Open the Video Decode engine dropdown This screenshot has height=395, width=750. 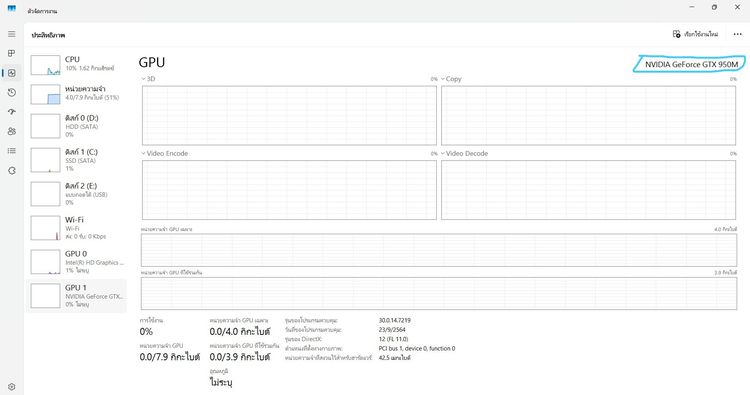pos(464,154)
